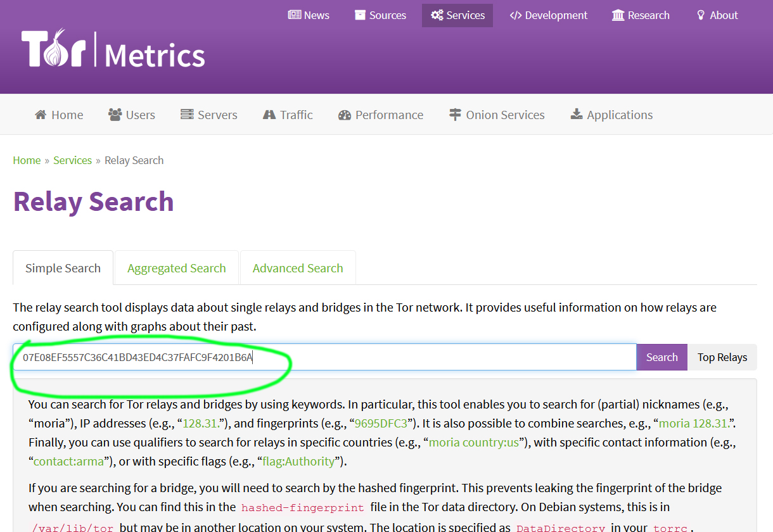The height and width of the screenshot is (532, 773).
Task: Click the "contact:arma" example link
Action: 68,461
